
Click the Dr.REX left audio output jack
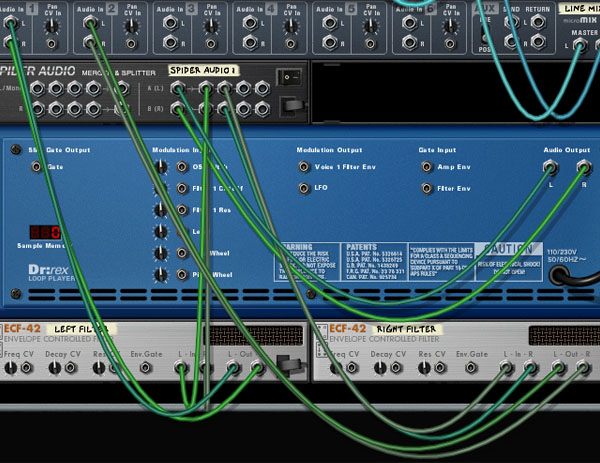point(549,168)
